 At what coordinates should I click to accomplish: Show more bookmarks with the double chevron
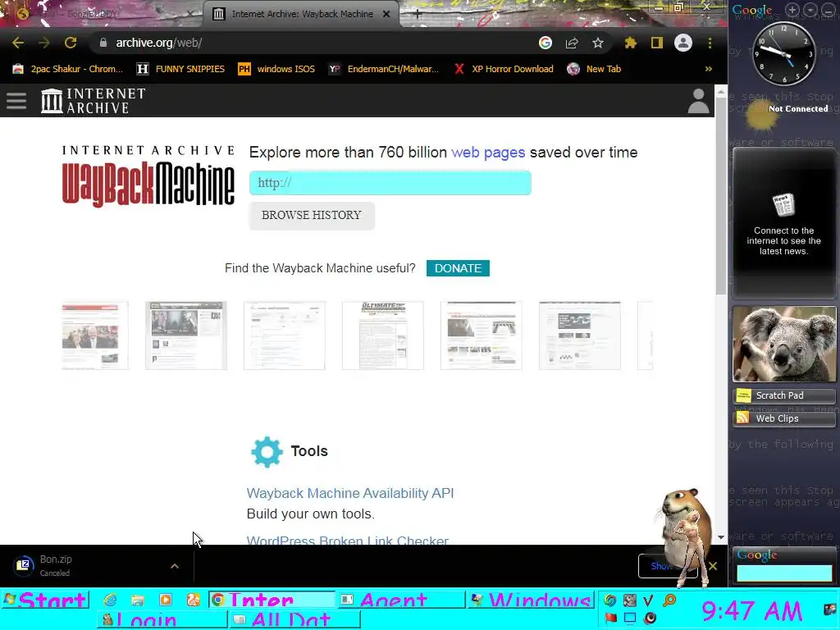708,69
